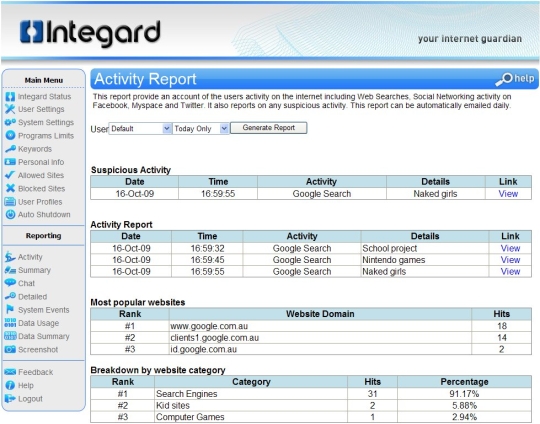Click the Auto Shutdown power icon

pos(10,214)
